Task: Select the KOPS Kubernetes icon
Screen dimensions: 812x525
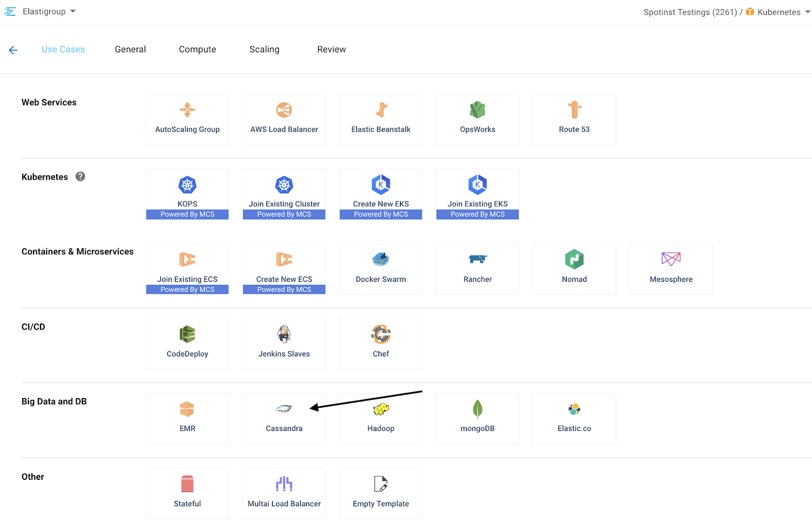Action: pyautogui.click(x=187, y=185)
